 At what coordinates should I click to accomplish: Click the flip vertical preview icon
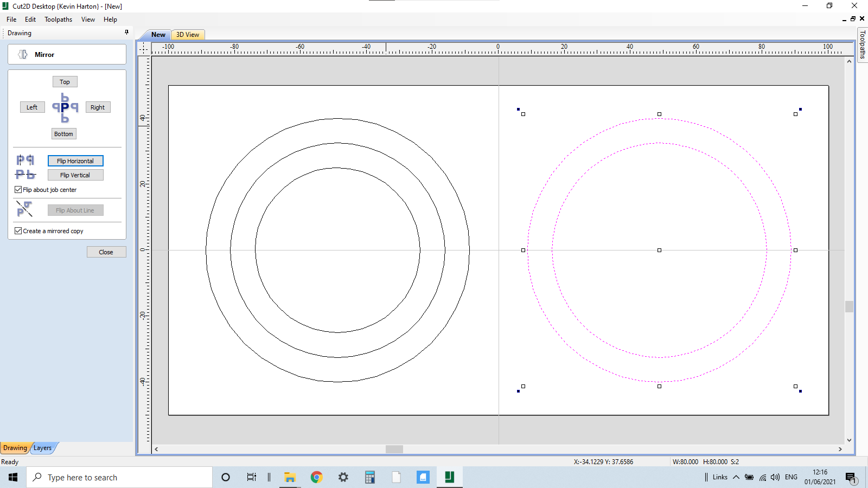coord(25,174)
